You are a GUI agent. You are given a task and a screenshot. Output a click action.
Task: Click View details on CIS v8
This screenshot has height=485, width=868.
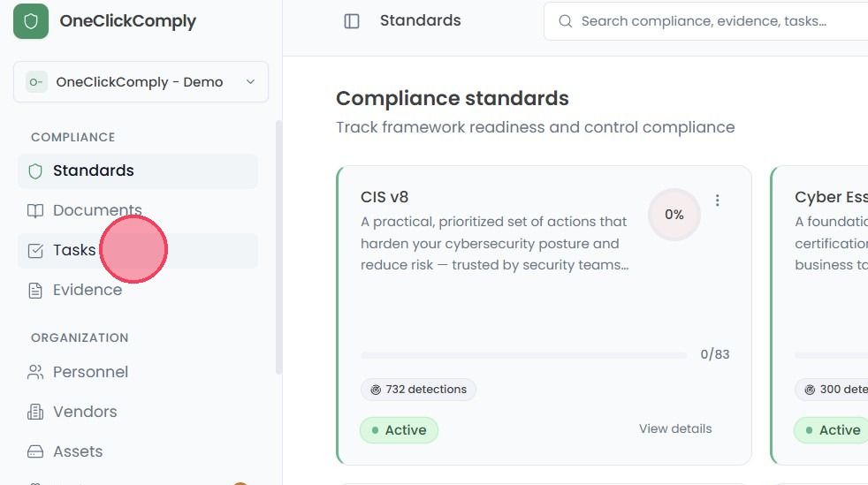coord(675,428)
